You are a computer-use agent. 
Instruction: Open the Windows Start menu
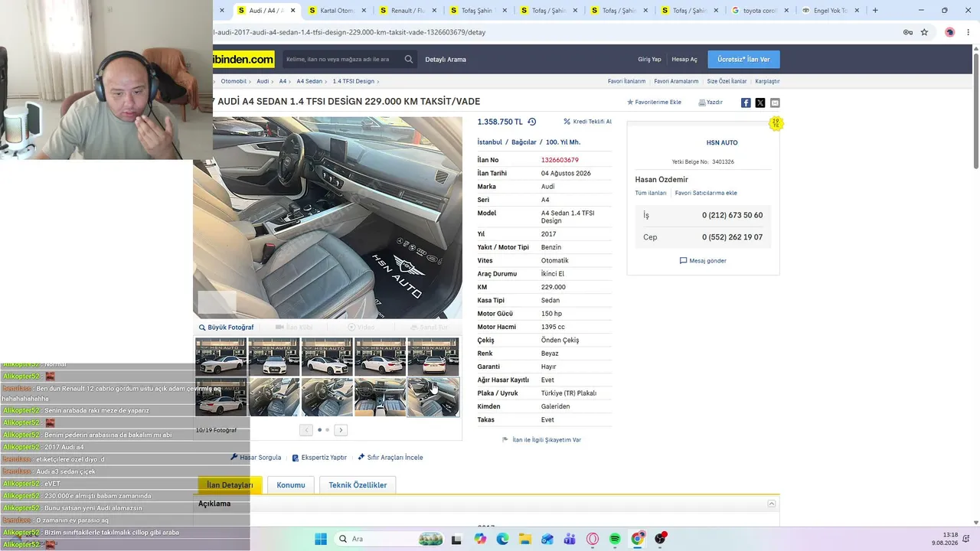[321, 539]
